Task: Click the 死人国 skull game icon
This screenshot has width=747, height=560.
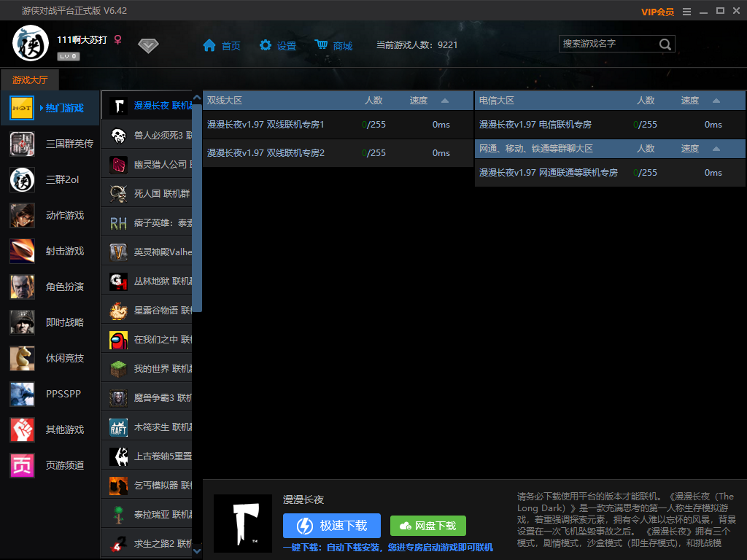Action: click(x=118, y=194)
